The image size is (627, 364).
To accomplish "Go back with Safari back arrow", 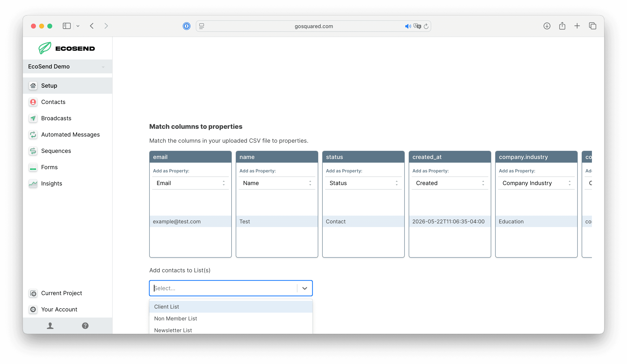I will [x=92, y=26].
